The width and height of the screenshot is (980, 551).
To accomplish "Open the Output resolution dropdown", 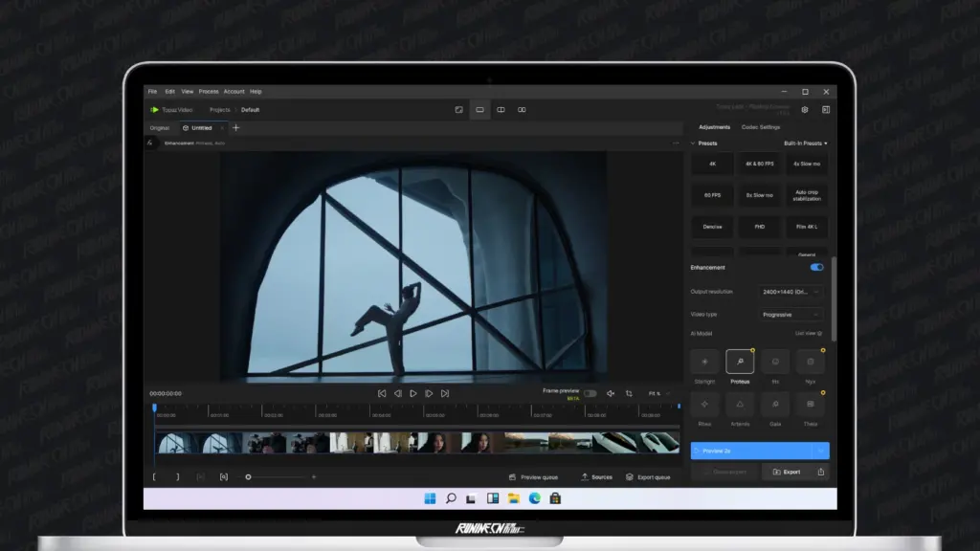I will [791, 292].
